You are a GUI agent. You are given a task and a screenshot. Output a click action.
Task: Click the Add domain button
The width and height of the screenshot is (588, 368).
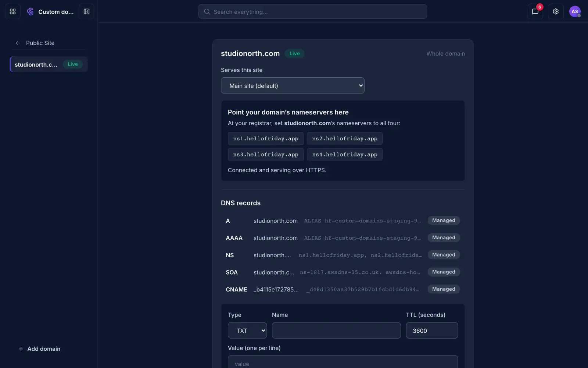coord(39,349)
